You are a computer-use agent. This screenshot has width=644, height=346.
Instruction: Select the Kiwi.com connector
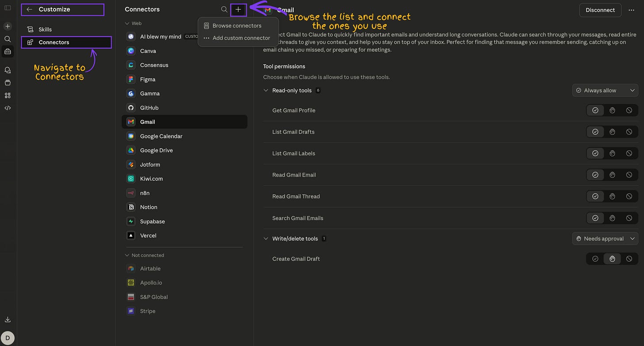[x=184, y=179]
